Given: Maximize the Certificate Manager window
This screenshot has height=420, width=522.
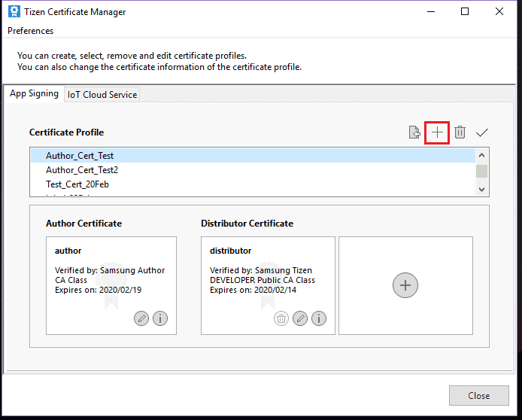Looking at the screenshot, I should tap(465, 11).
